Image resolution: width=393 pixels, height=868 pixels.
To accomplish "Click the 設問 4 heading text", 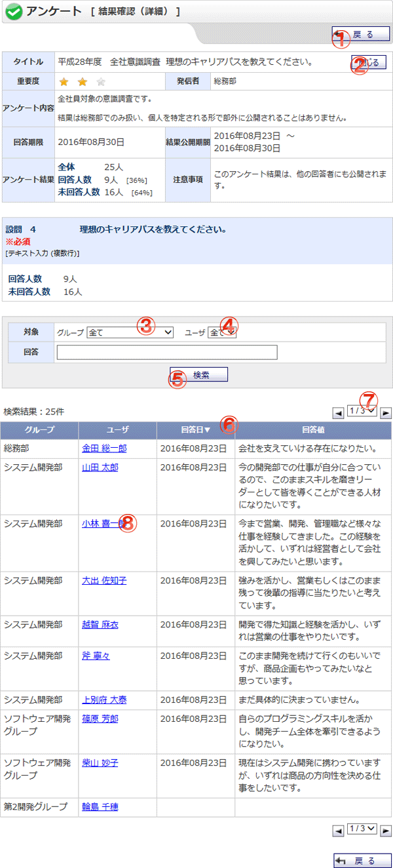I will [21, 229].
